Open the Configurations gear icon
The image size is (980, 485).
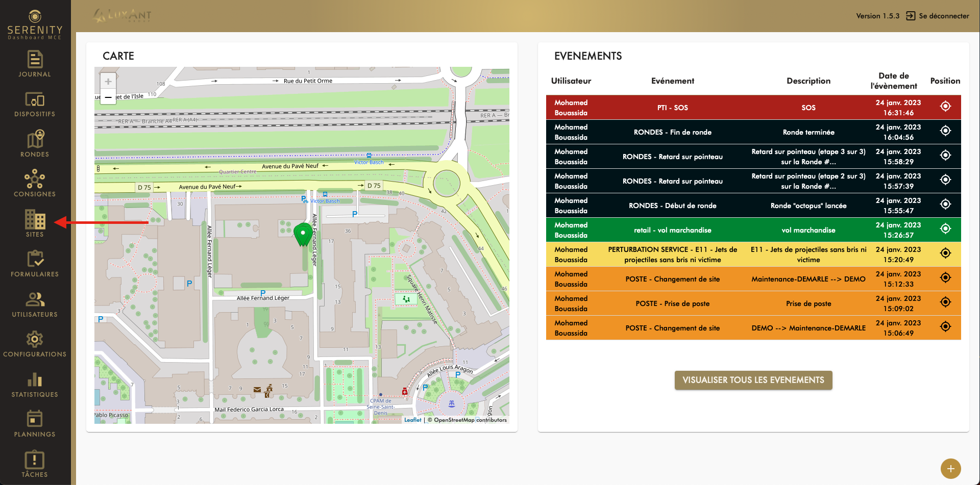(x=35, y=344)
